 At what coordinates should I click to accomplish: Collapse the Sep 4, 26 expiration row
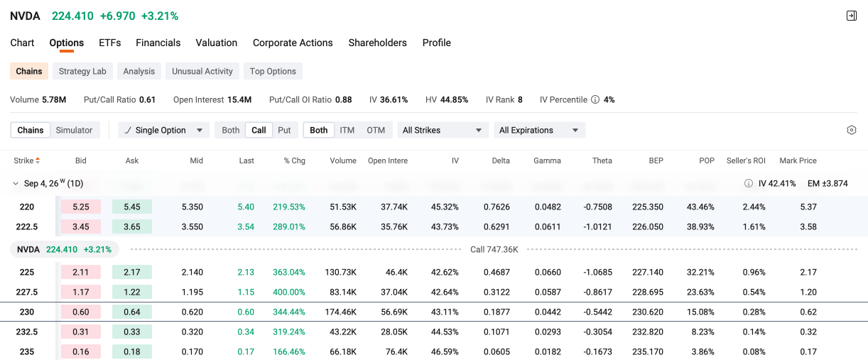[16, 183]
